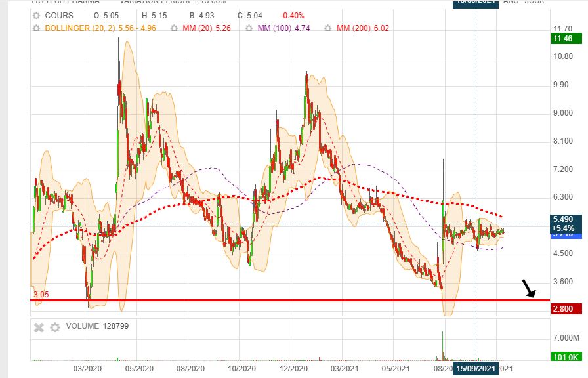Click the 4.500 price axis label
This screenshot has width=588, height=378.
pyautogui.click(x=563, y=253)
